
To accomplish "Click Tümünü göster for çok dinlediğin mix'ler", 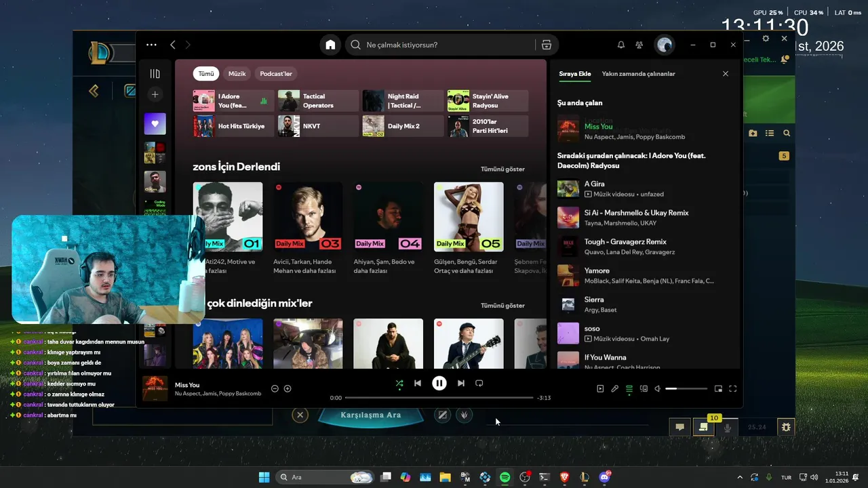I will click(502, 306).
